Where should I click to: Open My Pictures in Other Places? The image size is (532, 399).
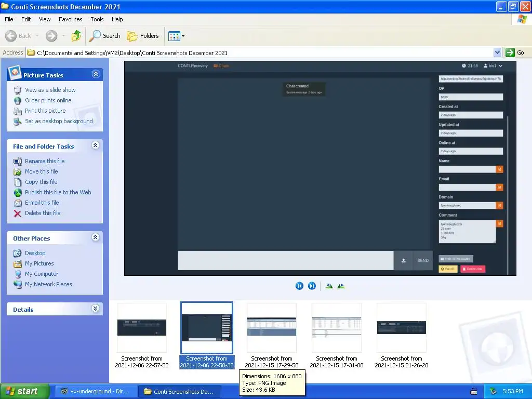point(39,263)
